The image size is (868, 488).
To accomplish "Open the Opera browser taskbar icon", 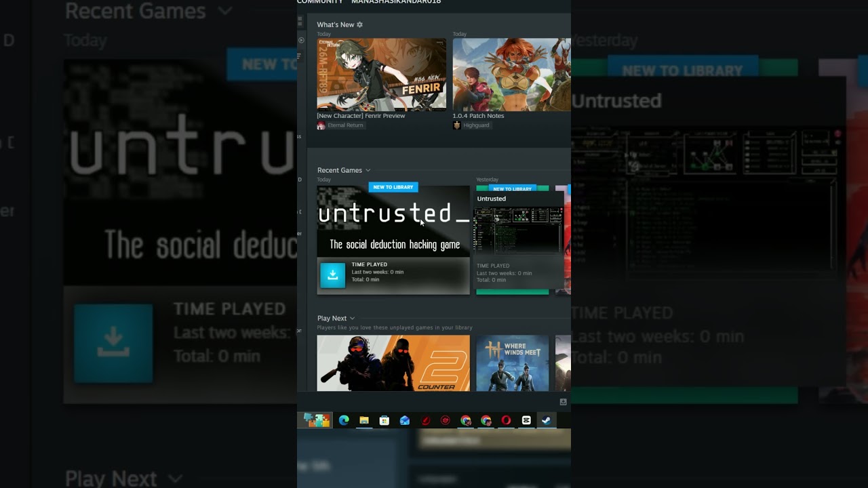I will (x=506, y=420).
